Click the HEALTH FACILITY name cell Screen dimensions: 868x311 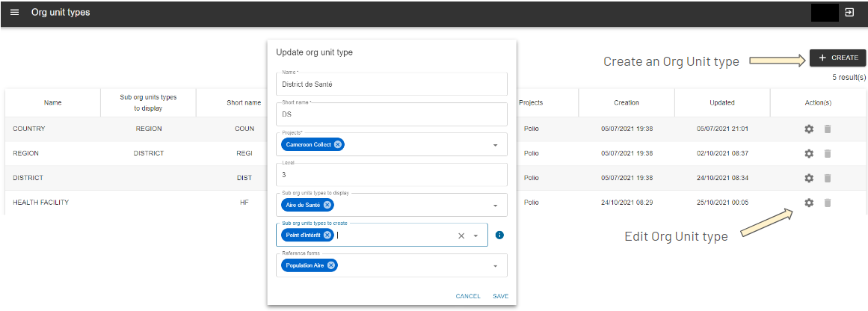tap(40, 203)
